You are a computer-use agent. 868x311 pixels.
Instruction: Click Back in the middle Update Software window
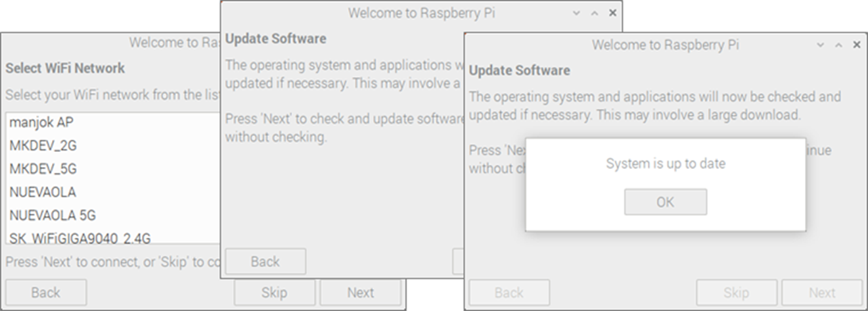(x=265, y=262)
